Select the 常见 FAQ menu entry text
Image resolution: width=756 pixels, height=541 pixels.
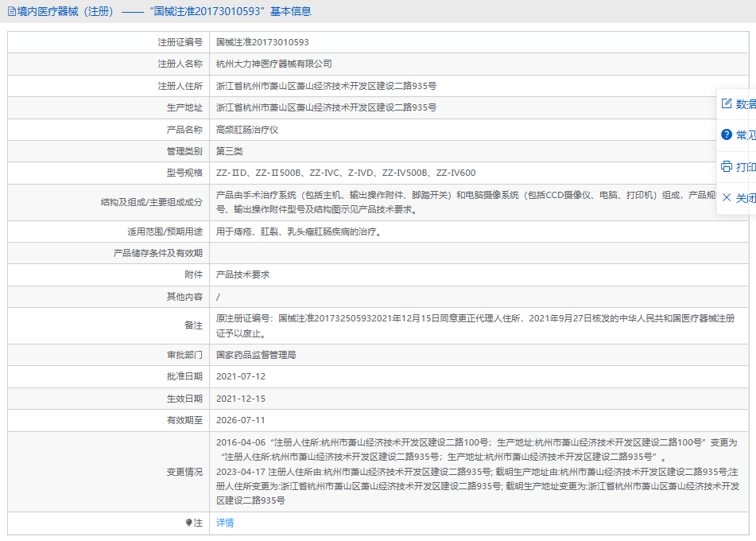[x=746, y=135]
